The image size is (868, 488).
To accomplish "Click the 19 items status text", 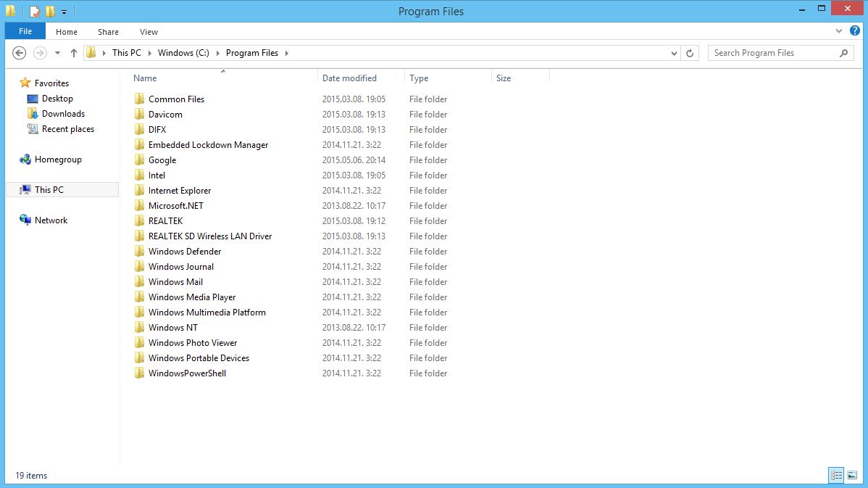I will point(31,476).
